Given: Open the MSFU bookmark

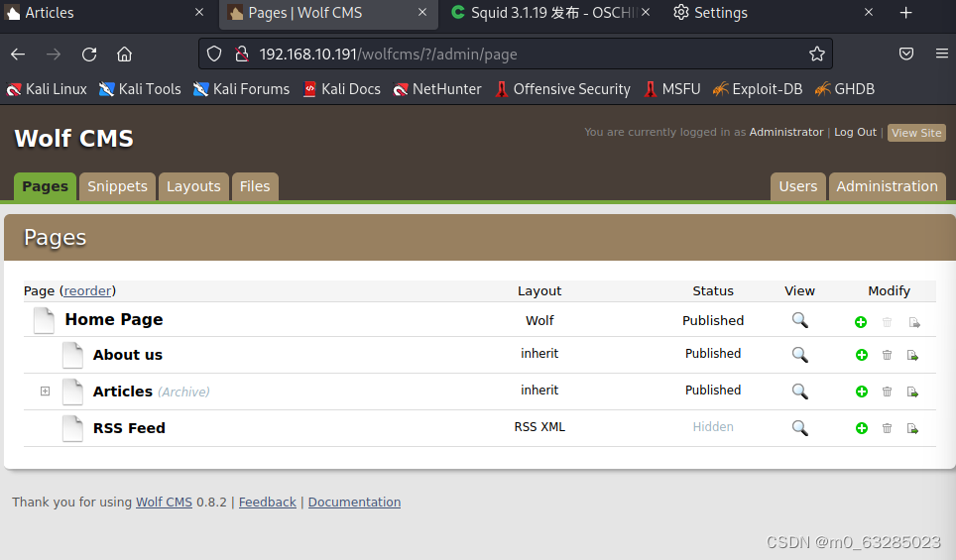Looking at the screenshot, I should (x=672, y=89).
